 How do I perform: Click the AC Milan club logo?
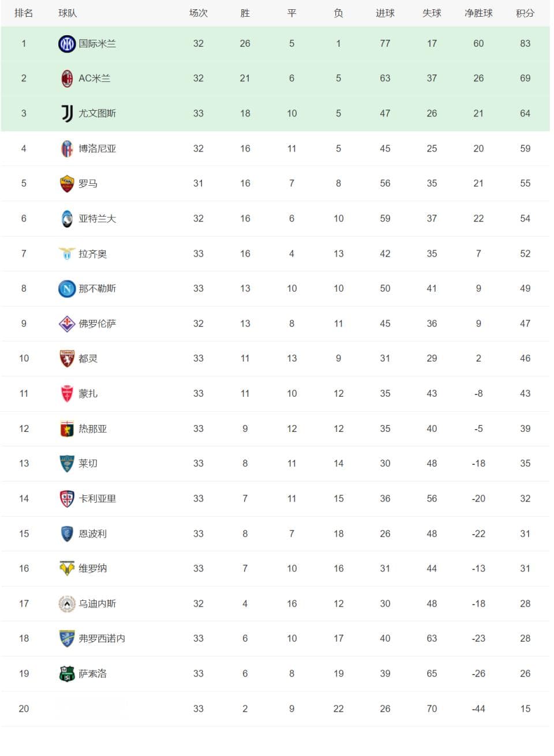click(x=67, y=78)
